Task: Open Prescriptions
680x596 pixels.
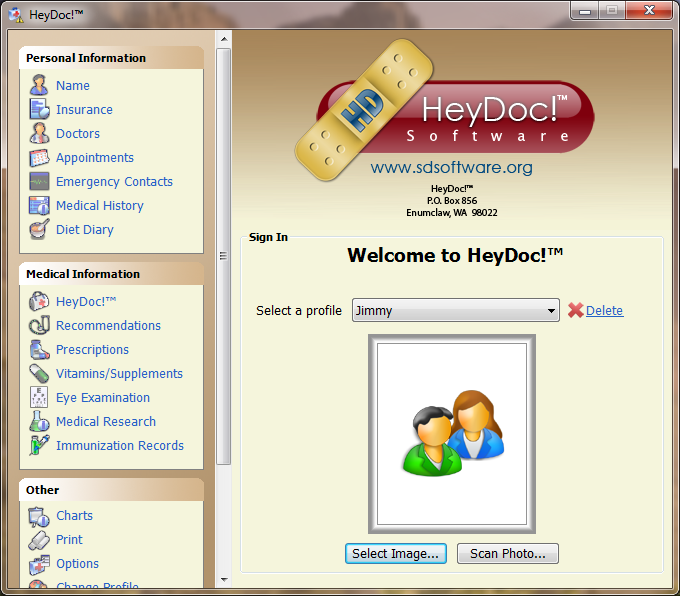Action: pyautogui.click(x=92, y=350)
